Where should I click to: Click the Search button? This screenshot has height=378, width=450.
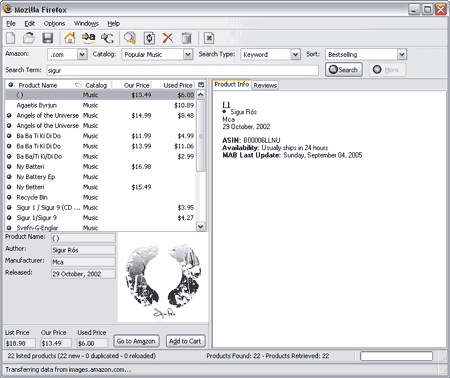click(x=344, y=70)
